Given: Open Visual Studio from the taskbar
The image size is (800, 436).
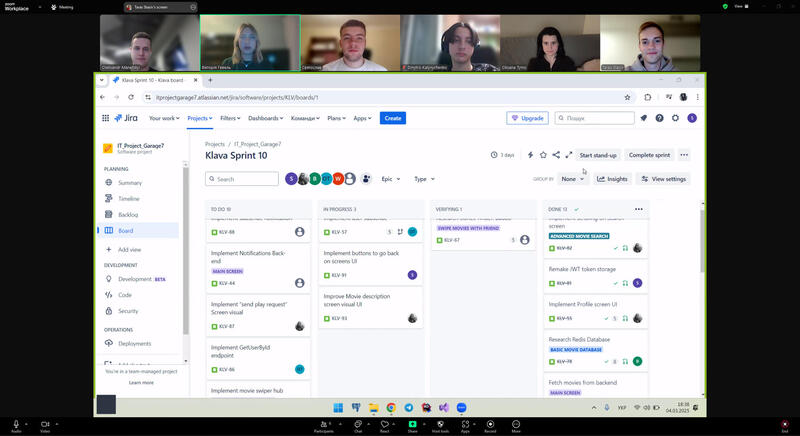Looking at the screenshot, I should point(444,407).
